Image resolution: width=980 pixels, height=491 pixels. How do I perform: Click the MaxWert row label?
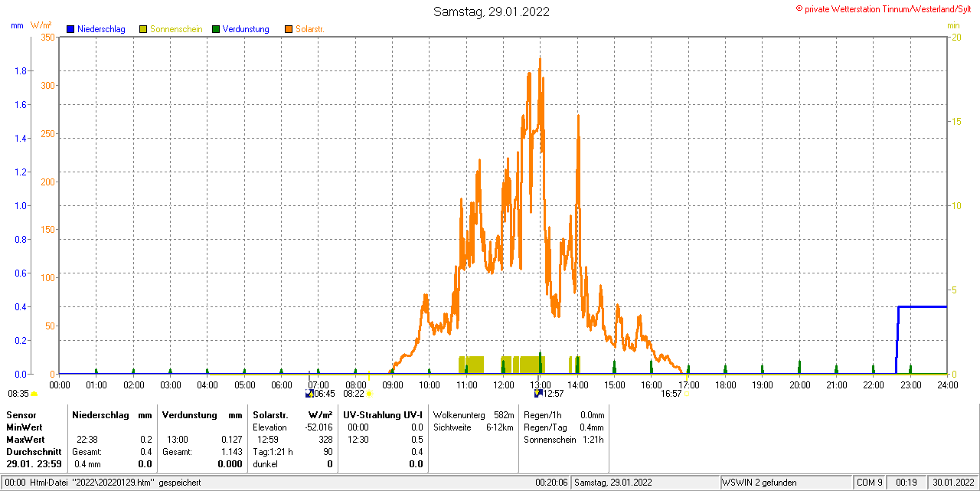point(25,440)
